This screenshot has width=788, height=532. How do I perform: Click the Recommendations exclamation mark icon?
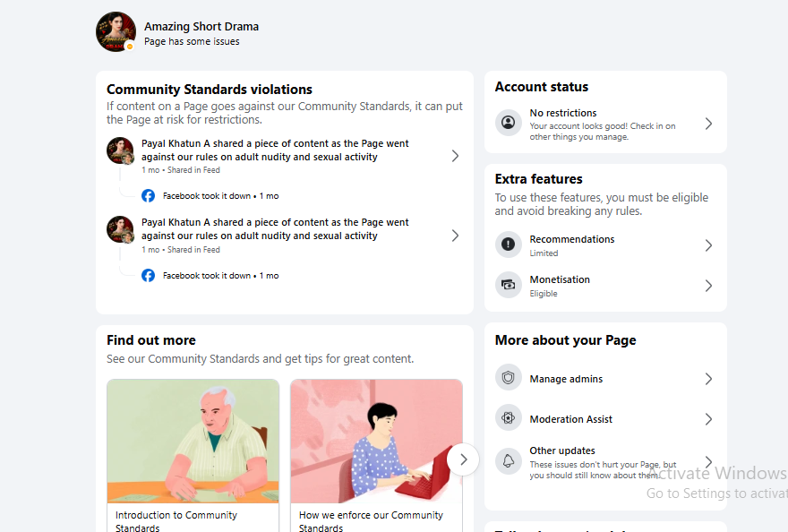(x=508, y=245)
